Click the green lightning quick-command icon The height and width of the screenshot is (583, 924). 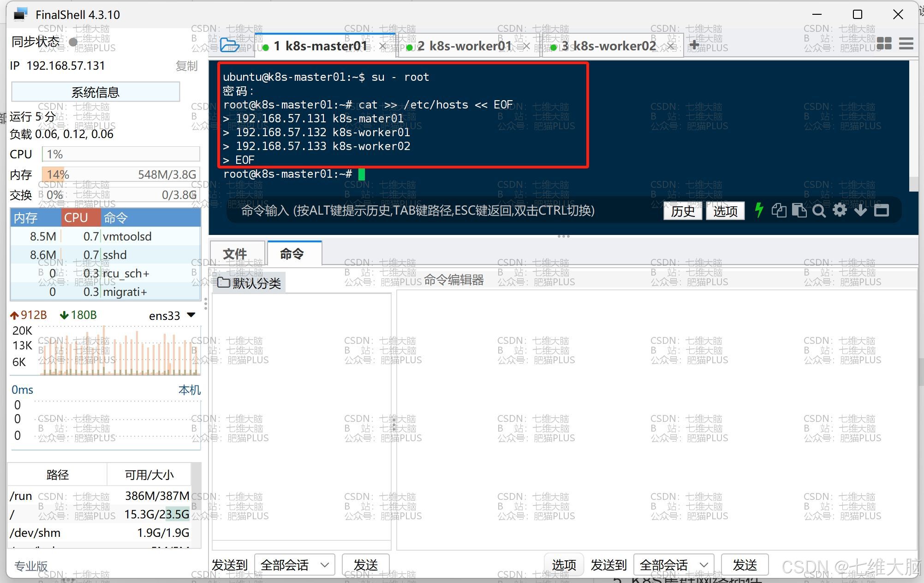click(759, 210)
